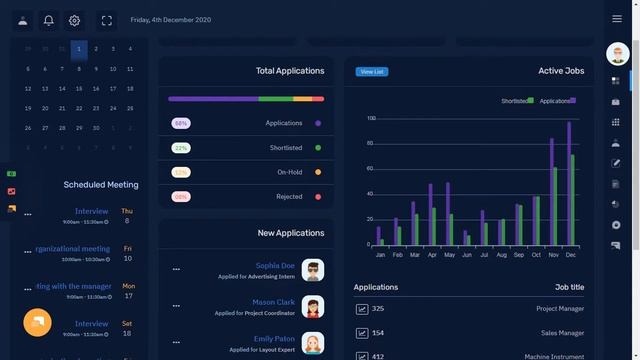Open the apps grid icon in sidebar
Viewport: 640px width, 360px height.
(616, 122)
